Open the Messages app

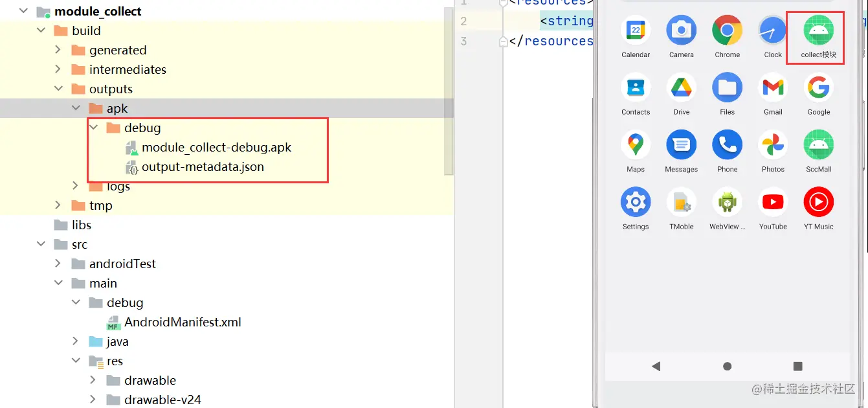coord(681,145)
